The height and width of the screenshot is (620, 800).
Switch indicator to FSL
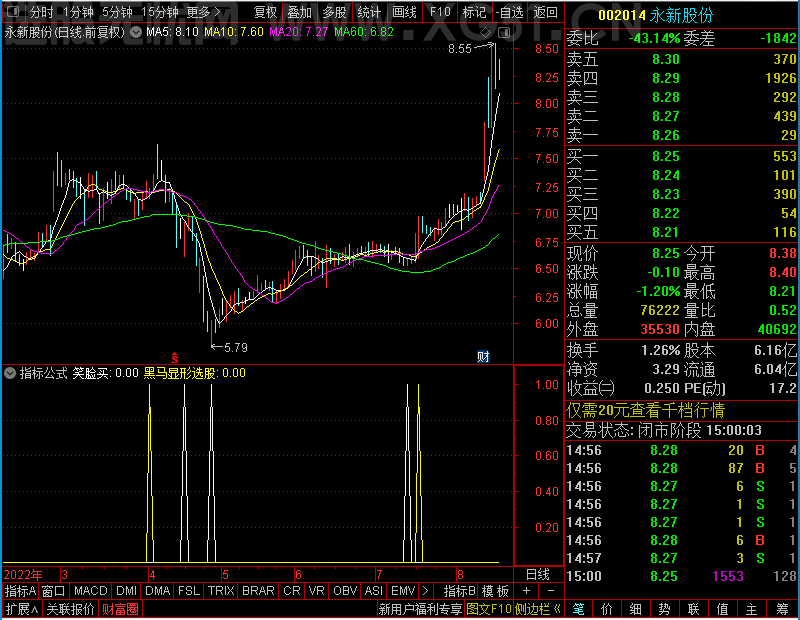click(189, 591)
